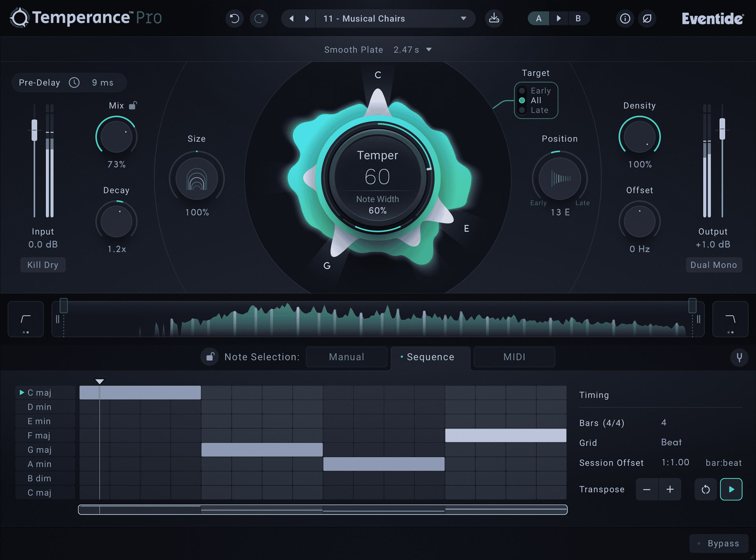Play the chord sequence

pos(731,489)
